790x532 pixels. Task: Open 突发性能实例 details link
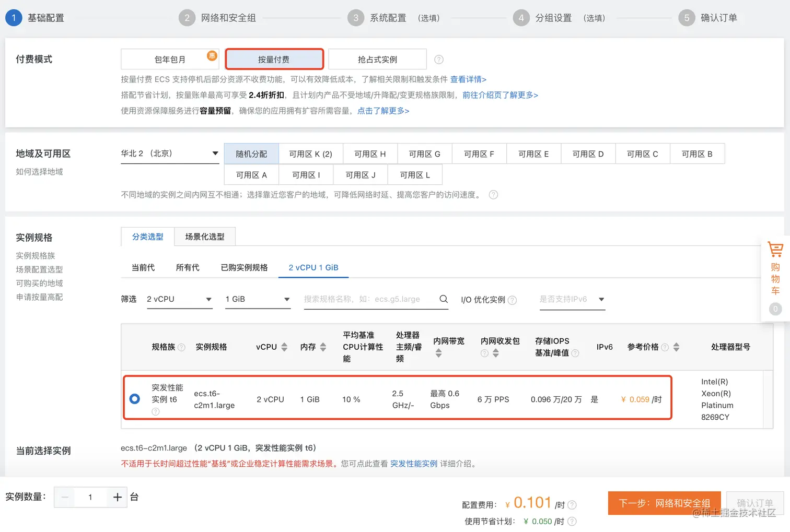[414, 464]
